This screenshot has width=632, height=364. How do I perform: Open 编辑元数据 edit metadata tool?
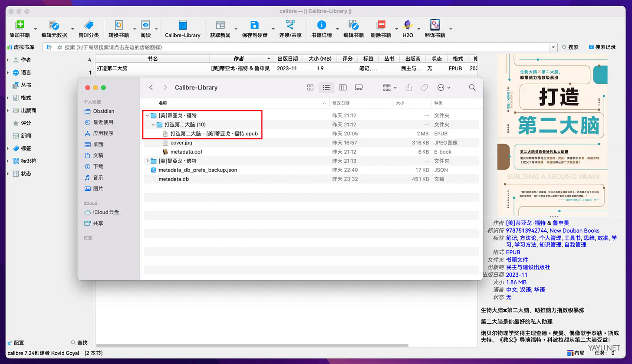[x=54, y=25]
